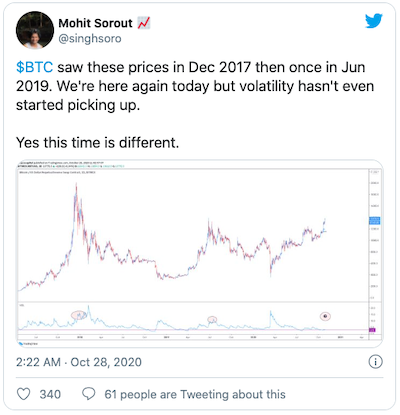
Task: Click the chart emoji beside the author name
Action: [144, 23]
